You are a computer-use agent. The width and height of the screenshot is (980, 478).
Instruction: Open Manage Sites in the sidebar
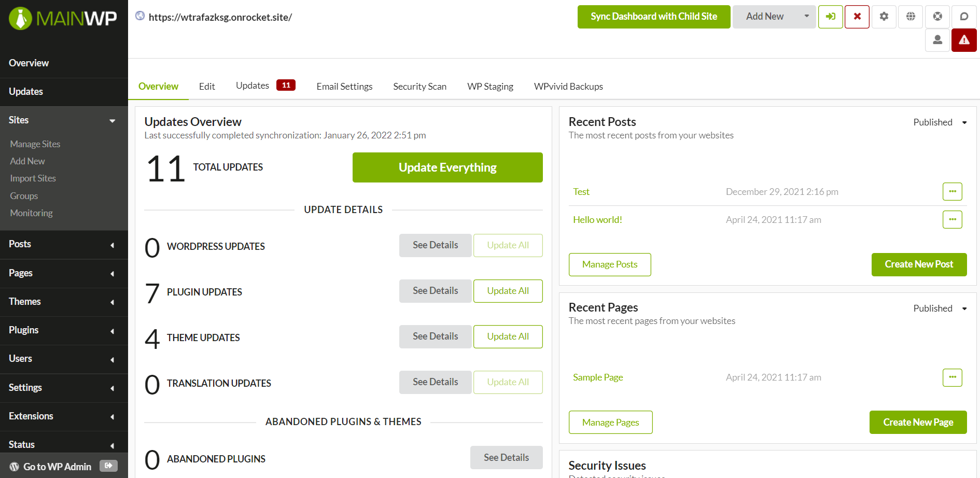[35, 144]
